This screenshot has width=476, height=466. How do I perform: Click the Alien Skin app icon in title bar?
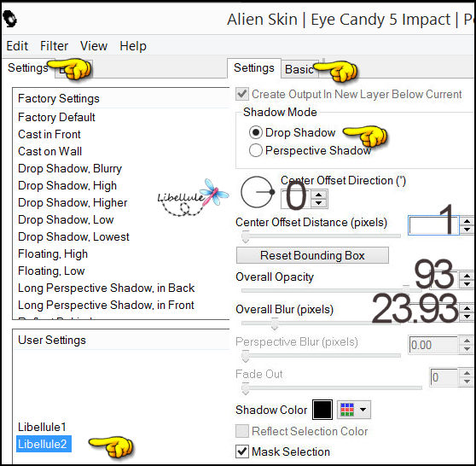[9, 19]
